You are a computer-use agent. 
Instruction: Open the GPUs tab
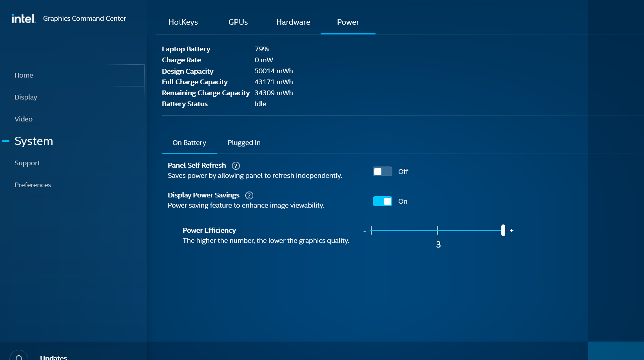[x=238, y=22]
